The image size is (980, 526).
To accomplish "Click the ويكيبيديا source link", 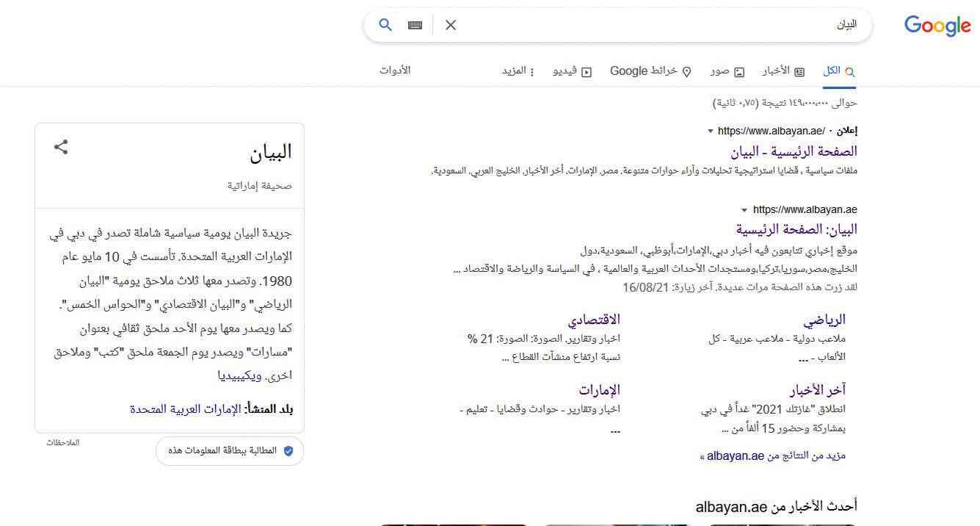I will tap(239, 375).
